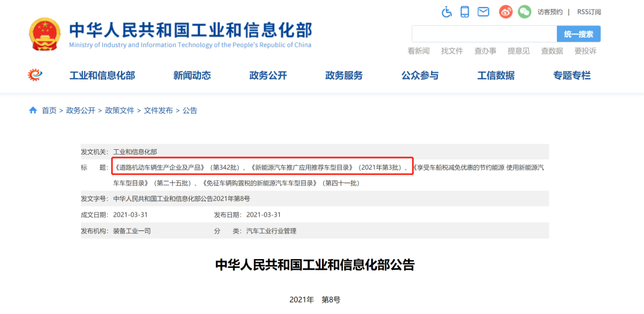Screen dimensions: 644x314
Task: Select 看新闻 search category
Action: click(x=419, y=51)
